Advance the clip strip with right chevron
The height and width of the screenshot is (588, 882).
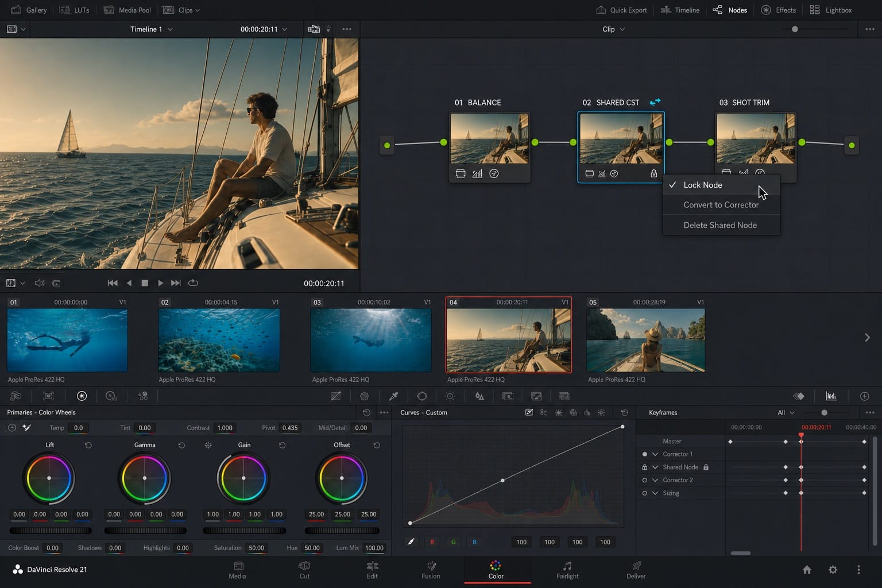(867, 338)
